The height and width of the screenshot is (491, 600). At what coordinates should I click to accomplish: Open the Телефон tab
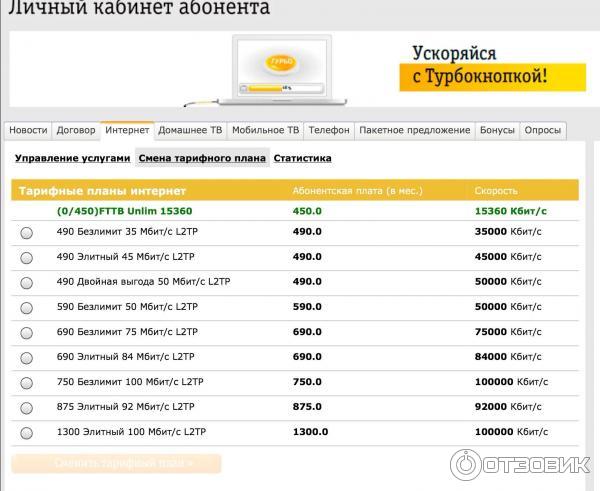click(x=329, y=131)
